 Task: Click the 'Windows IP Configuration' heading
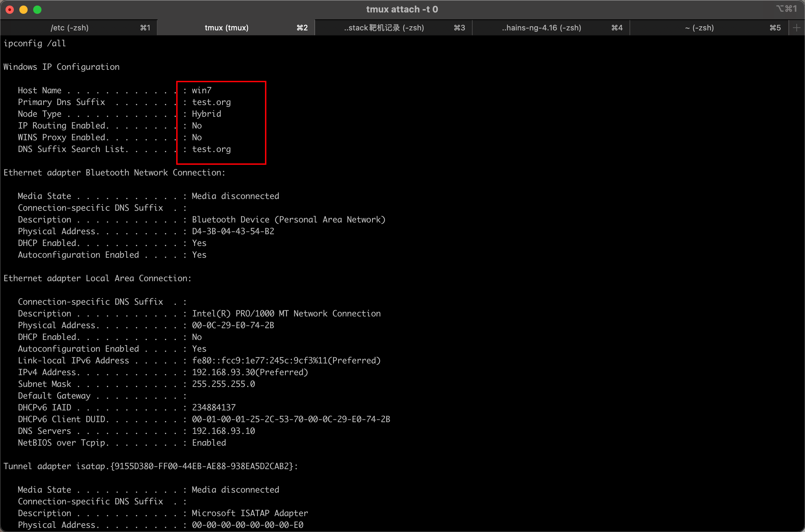(x=61, y=67)
